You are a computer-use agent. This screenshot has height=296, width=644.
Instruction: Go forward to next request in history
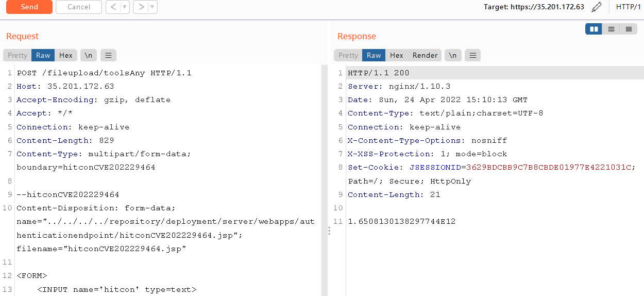click(x=140, y=7)
